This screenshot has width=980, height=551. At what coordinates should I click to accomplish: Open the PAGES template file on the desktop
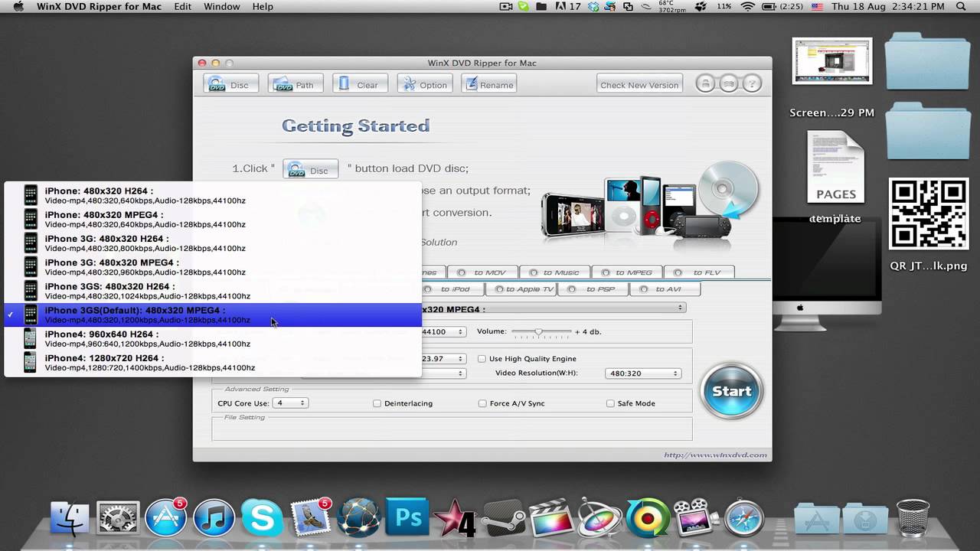(x=835, y=168)
